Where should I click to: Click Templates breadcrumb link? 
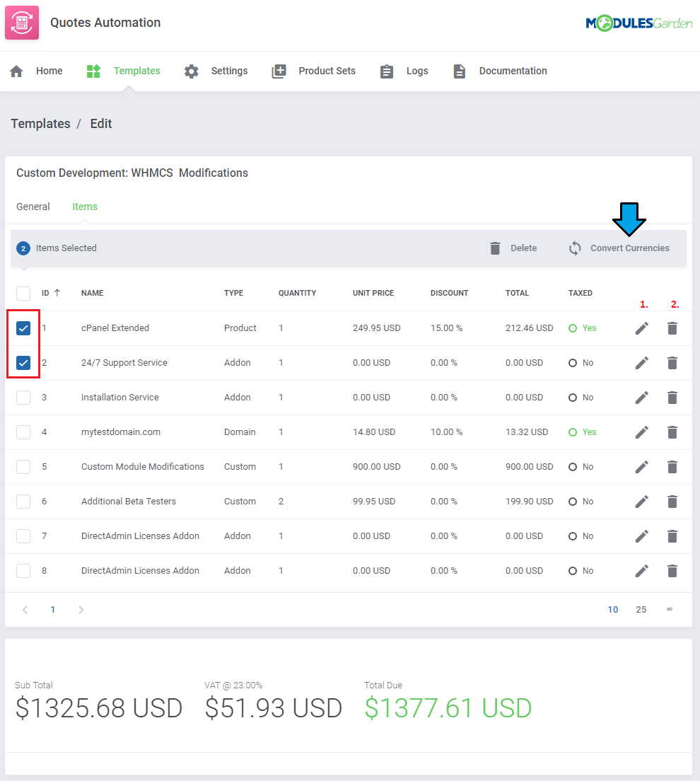point(40,124)
